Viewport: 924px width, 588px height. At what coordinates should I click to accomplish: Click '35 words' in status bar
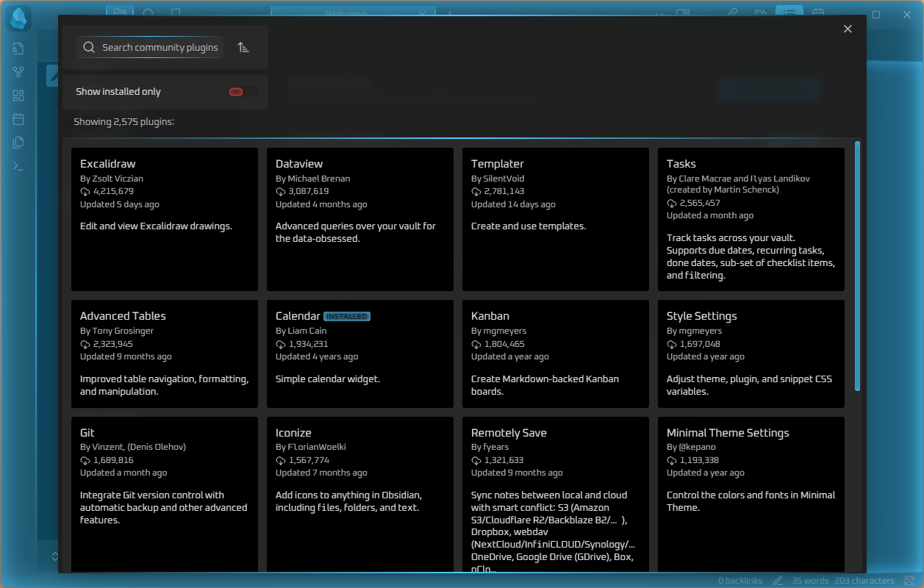809,581
